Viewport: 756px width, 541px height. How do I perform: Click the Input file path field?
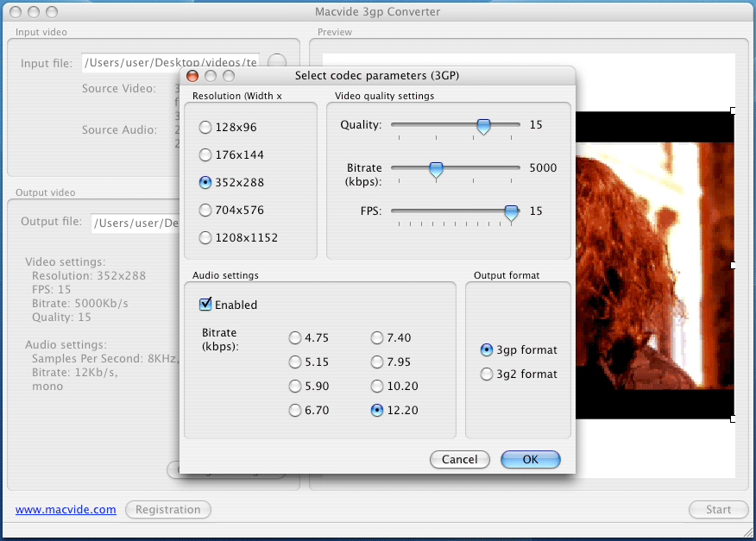tap(170, 63)
